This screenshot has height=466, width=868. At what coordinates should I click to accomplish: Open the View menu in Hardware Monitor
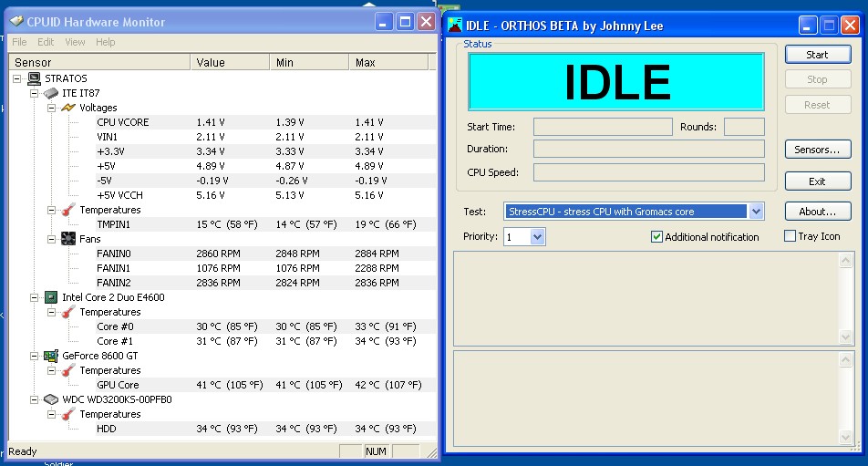[75, 42]
